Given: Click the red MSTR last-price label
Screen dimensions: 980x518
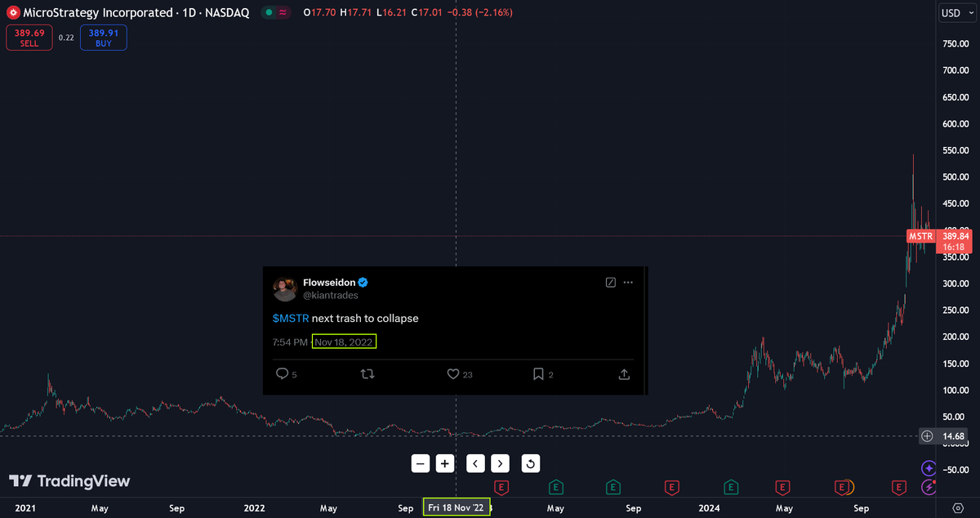Looking at the screenshot, I should pyautogui.click(x=920, y=236).
